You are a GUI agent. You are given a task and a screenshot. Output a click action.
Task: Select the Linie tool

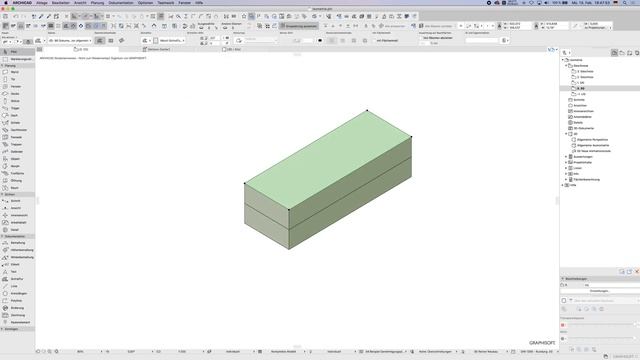point(17,286)
